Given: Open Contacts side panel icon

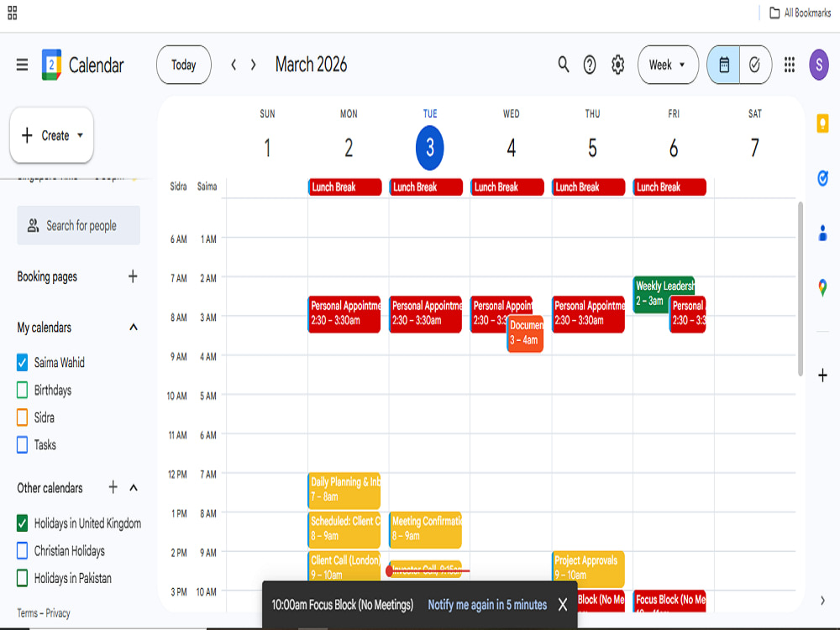Looking at the screenshot, I should (822, 233).
